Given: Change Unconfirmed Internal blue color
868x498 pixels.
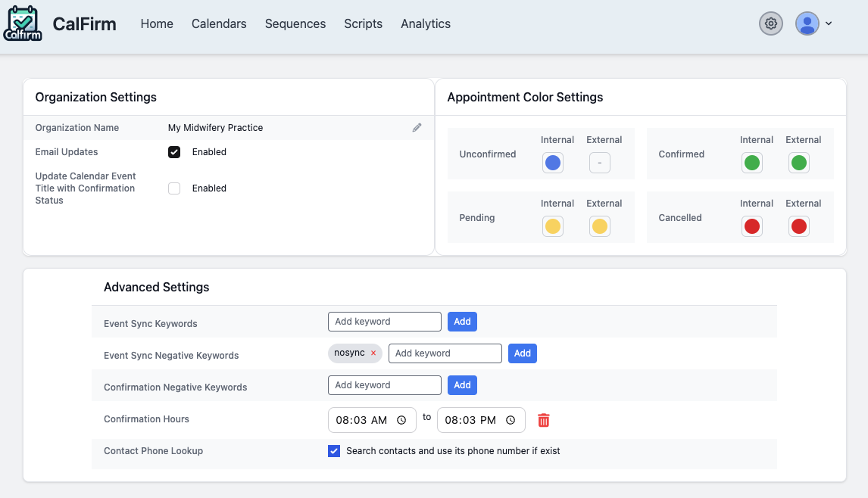Looking at the screenshot, I should click(x=553, y=163).
